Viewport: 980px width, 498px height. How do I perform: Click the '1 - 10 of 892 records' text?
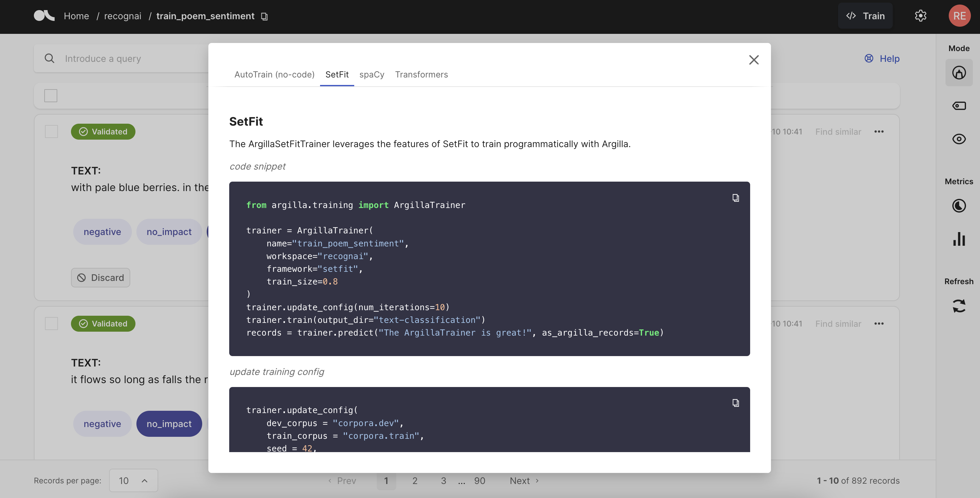(858, 481)
